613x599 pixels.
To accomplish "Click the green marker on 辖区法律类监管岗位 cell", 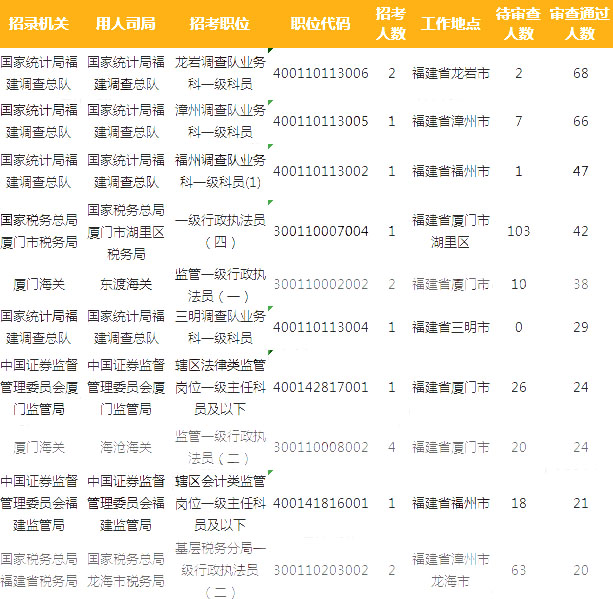I will click(x=268, y=350).
